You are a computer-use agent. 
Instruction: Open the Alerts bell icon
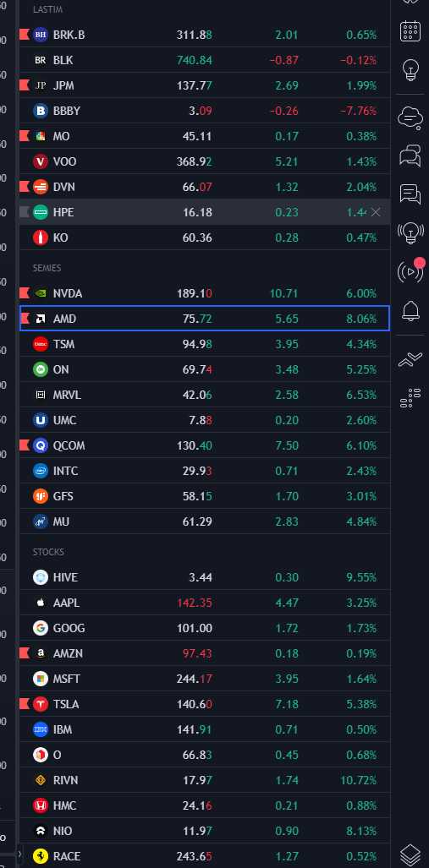pyautogui.click(x=410, y=310)
